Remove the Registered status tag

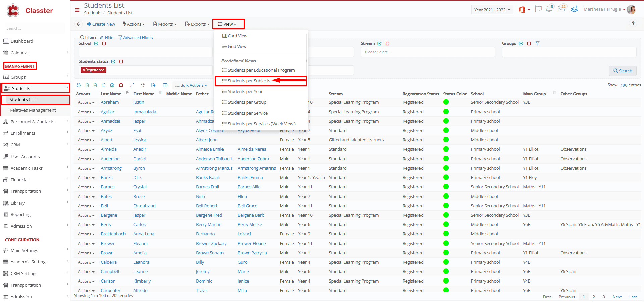(x=84, y=70)
